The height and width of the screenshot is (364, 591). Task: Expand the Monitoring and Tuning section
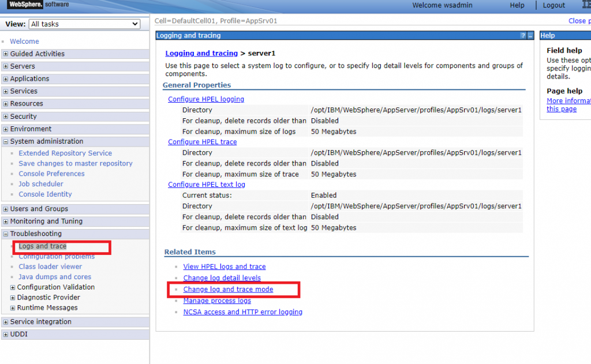(x=6, y=222)
